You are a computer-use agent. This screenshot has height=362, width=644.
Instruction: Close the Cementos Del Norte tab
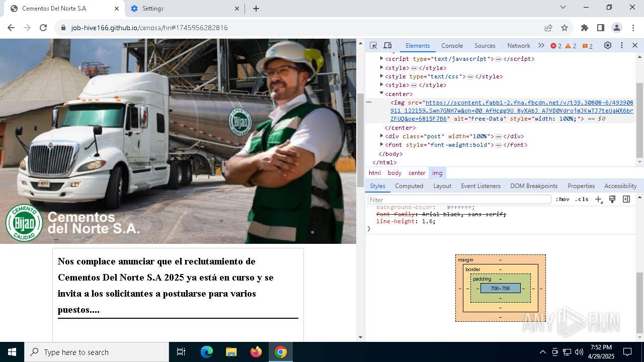coord(117,9)
